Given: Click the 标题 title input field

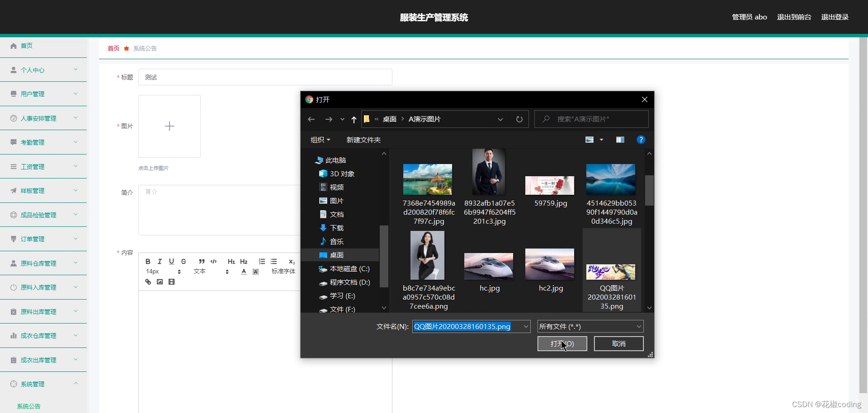Looking at the screenshot, I should (265, 77).
